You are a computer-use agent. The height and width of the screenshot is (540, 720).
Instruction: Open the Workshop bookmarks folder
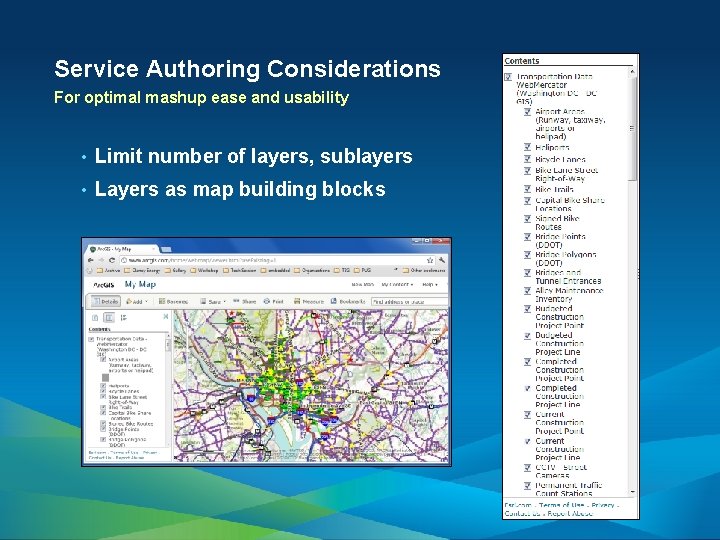[x=204, y=270]
